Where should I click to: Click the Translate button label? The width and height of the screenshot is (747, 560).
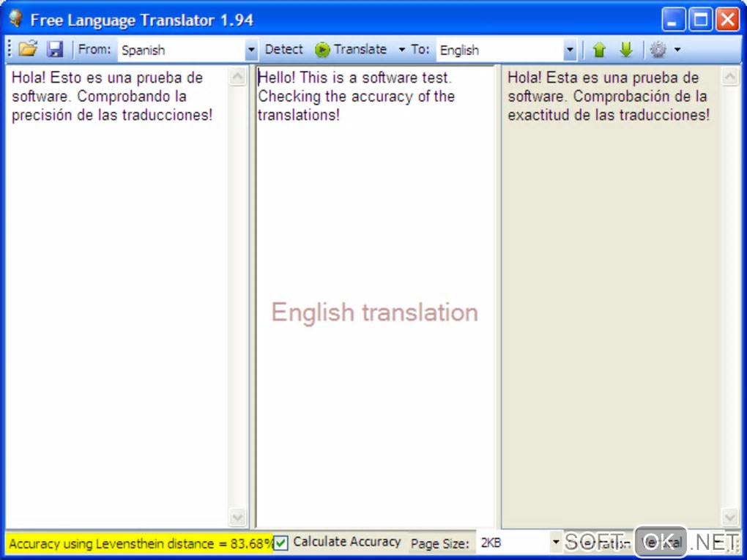tap(360, 50)
